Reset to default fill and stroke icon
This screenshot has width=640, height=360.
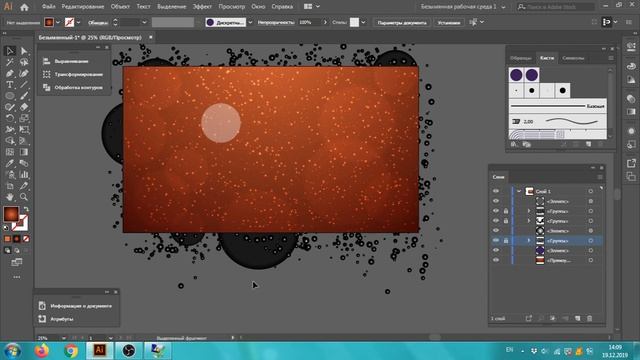coord(6,228)
